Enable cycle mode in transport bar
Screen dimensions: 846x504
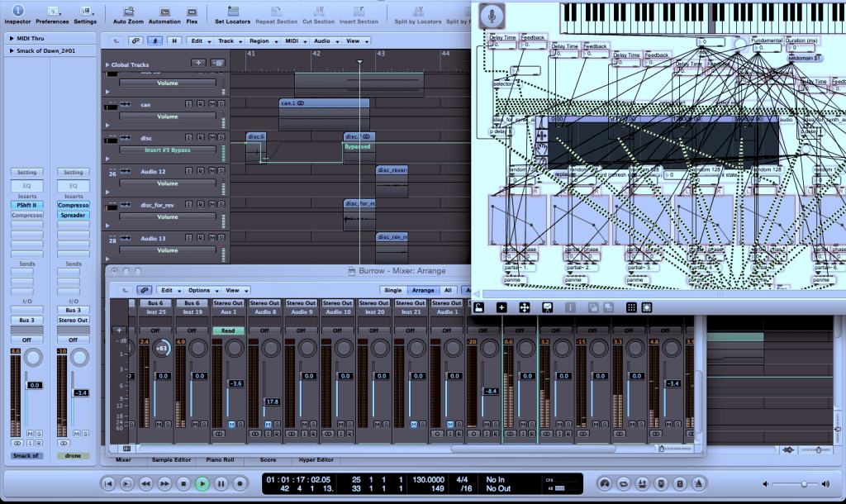622,483
